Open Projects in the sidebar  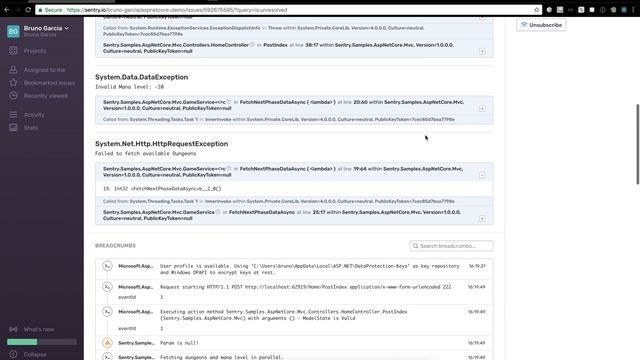coord(35,51)
